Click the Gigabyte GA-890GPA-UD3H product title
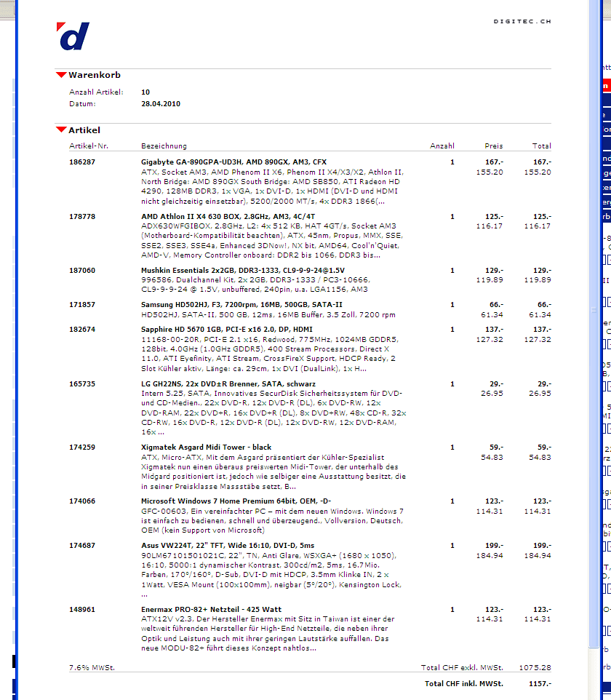Image resolution: width=611 pixels, height=700 pixels. pyautogui.click(x=234, y=162)
